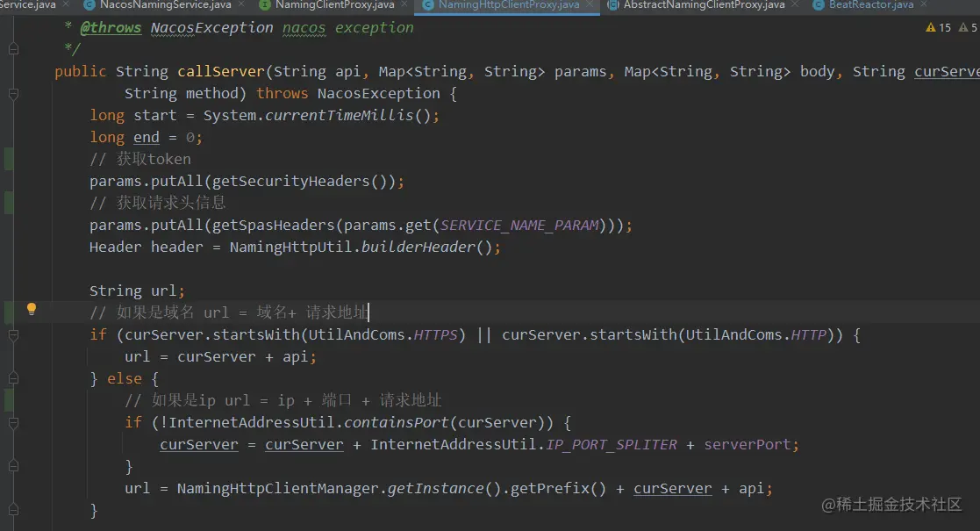
Task: Click the getInstance() method call
Action: click(444, 488)
